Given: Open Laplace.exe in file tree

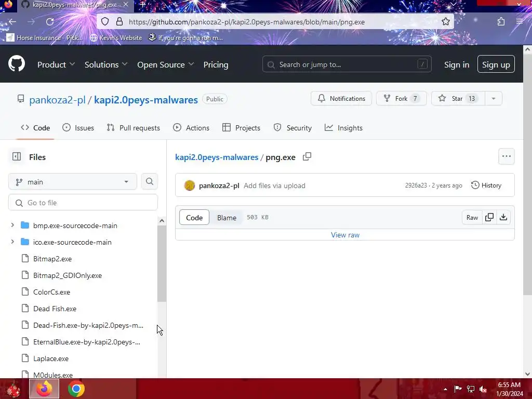Looking at the screenshot, I should tap(50, 358).
